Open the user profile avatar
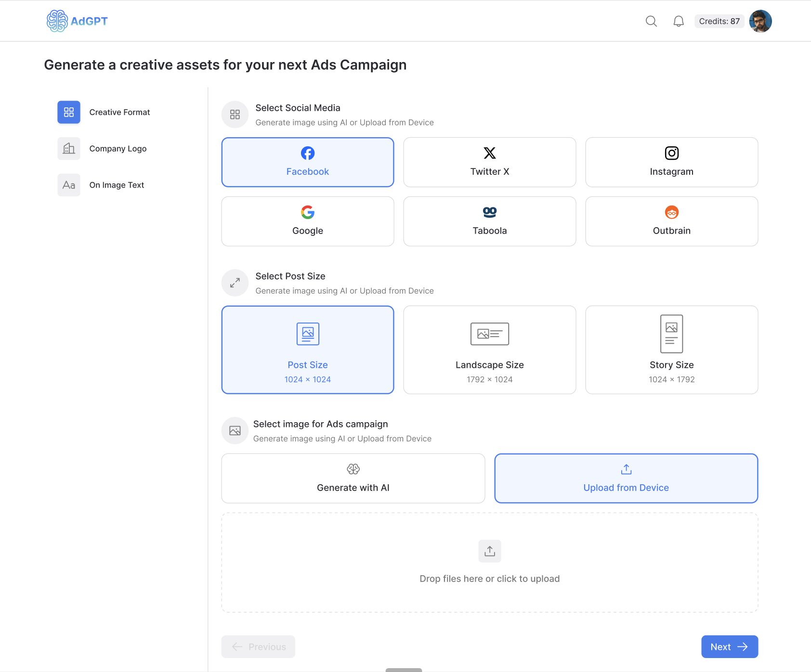 (760, 21)
